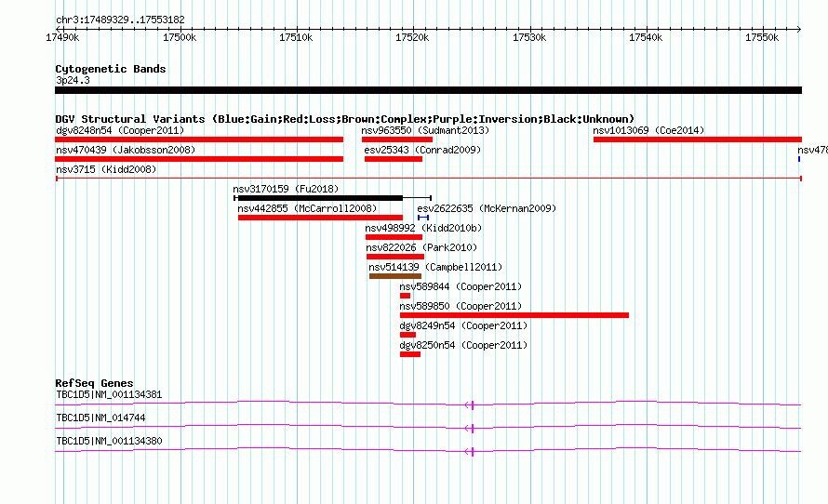Open nsv589844 (Cooper2011) label
This screenshot has height=504, width=828.
tap(461, 286)
